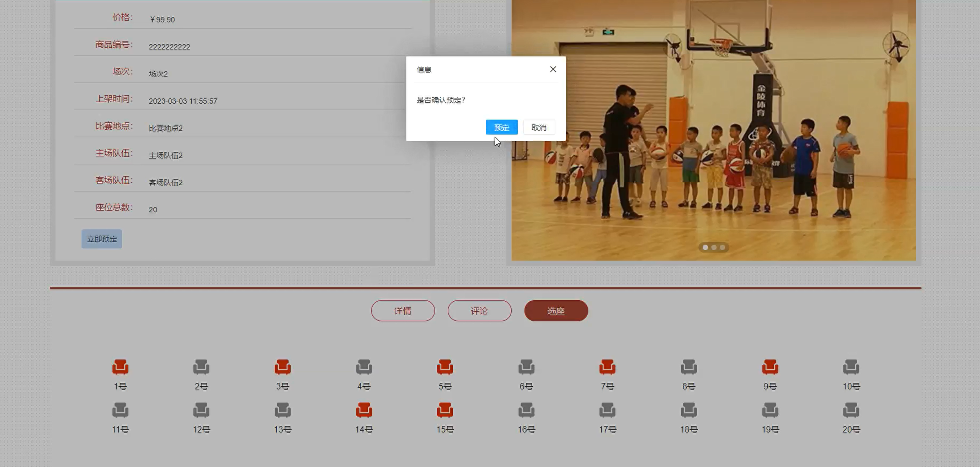Open the 详情 tab
Screen dimensions: 980x467
tap(403, 311)
